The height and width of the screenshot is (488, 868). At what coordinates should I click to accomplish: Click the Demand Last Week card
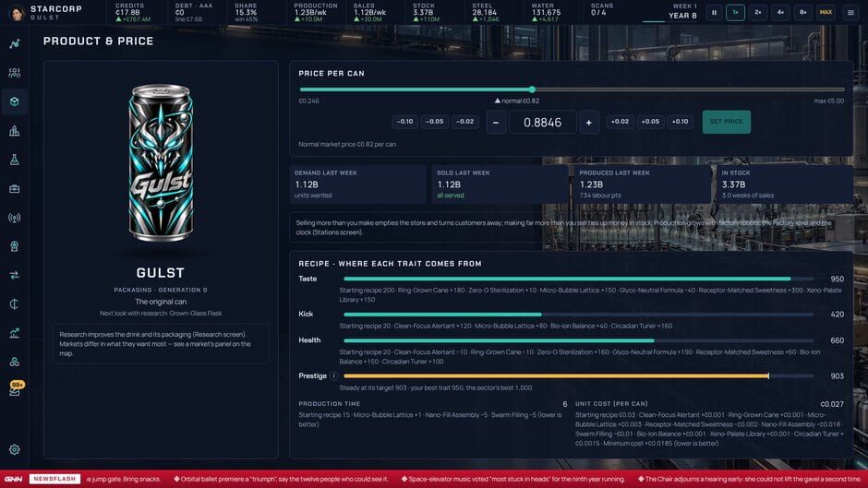point(357,184)
